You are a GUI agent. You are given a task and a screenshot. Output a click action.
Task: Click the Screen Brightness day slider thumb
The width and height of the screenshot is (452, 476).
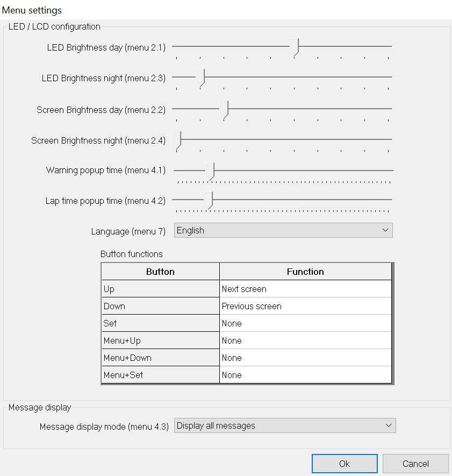224,109
